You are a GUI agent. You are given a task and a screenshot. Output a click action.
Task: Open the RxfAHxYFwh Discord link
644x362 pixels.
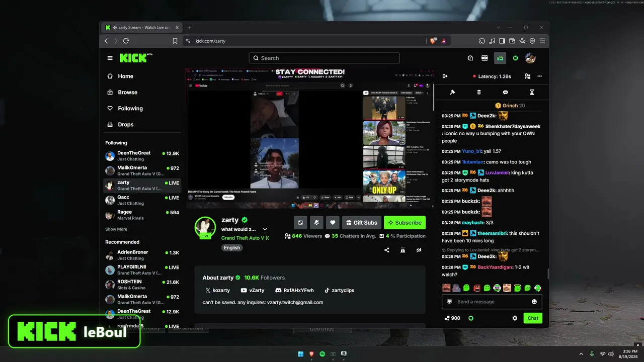pos(294,290)
